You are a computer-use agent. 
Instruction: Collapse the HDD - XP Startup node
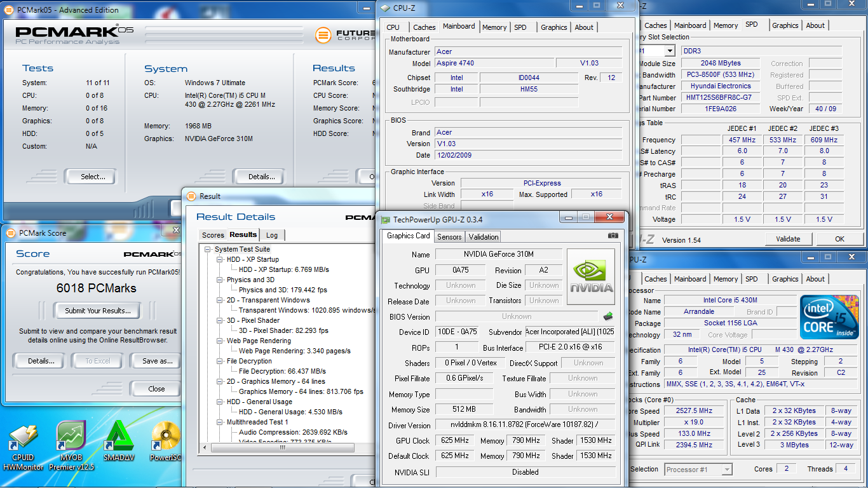[220, 260]
